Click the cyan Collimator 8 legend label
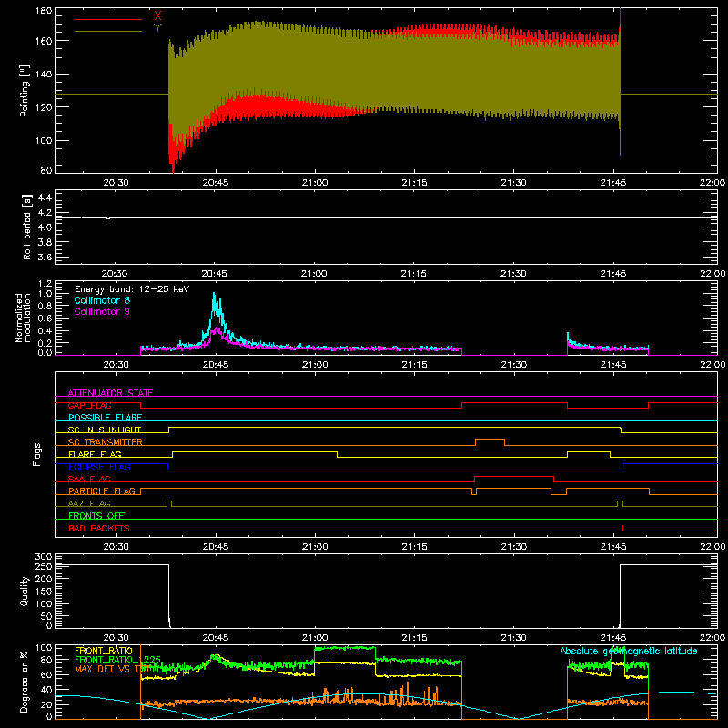This screenshot has width=728, height=728. pyautogui.click(x=102, y=300)
